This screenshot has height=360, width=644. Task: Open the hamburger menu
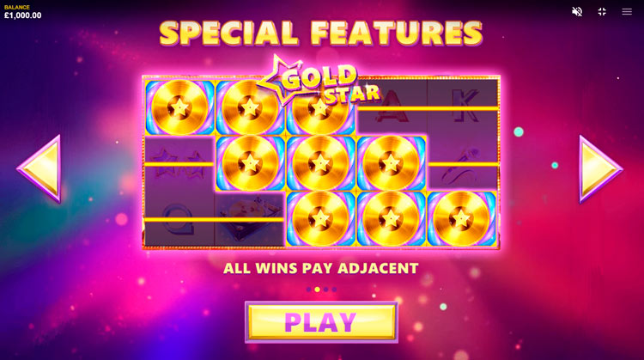[627, 11]
